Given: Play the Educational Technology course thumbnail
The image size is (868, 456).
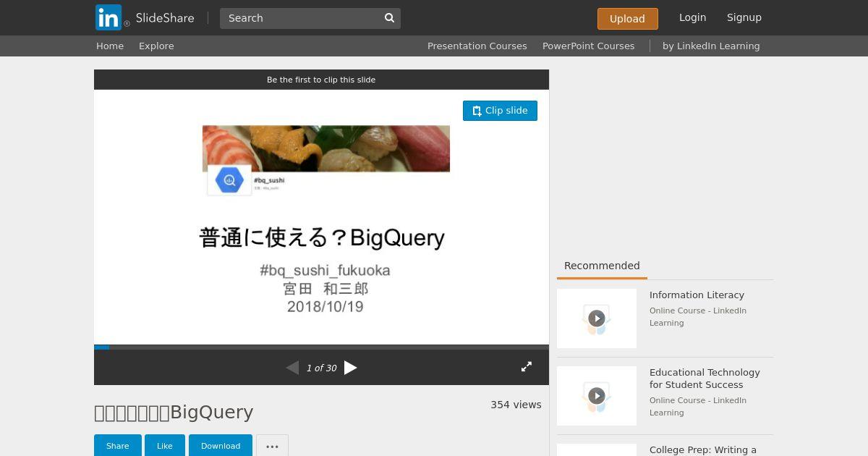Looking at the screenshot, I should tap(597, 396).
